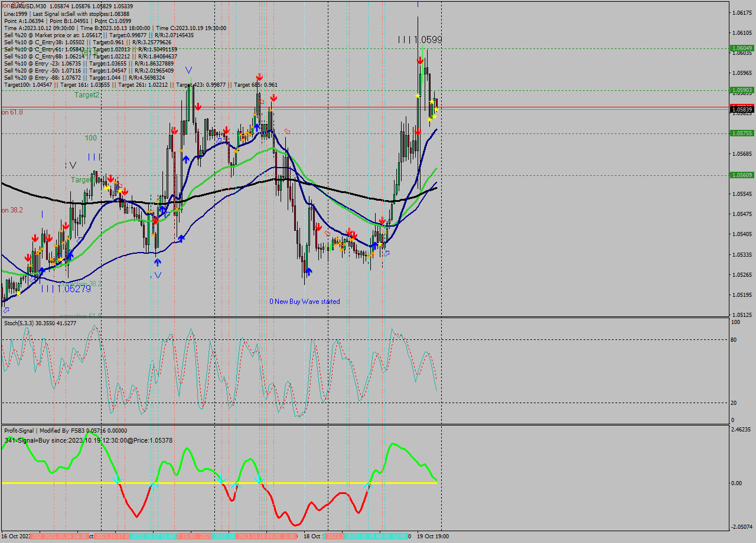Viewport: 756px width, 543px height.
Task: Click the '0 New Buy Wave started' annotation
Action: (305, 302)
